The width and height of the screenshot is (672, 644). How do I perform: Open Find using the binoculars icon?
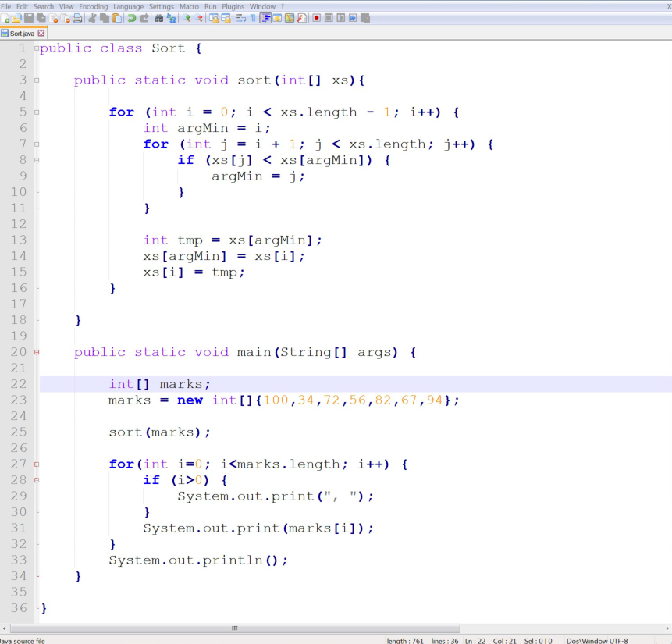158,18
